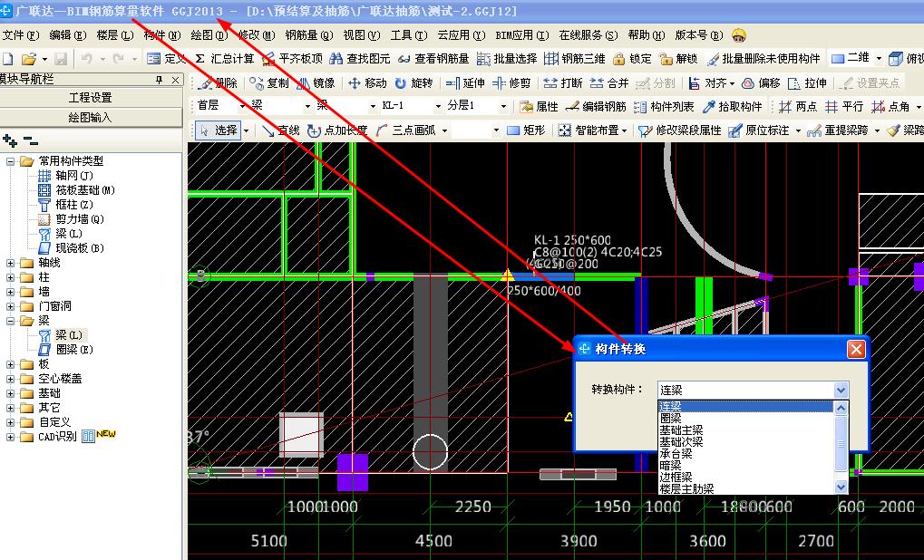Select 三点画弧 arc tool

[406, 130]
